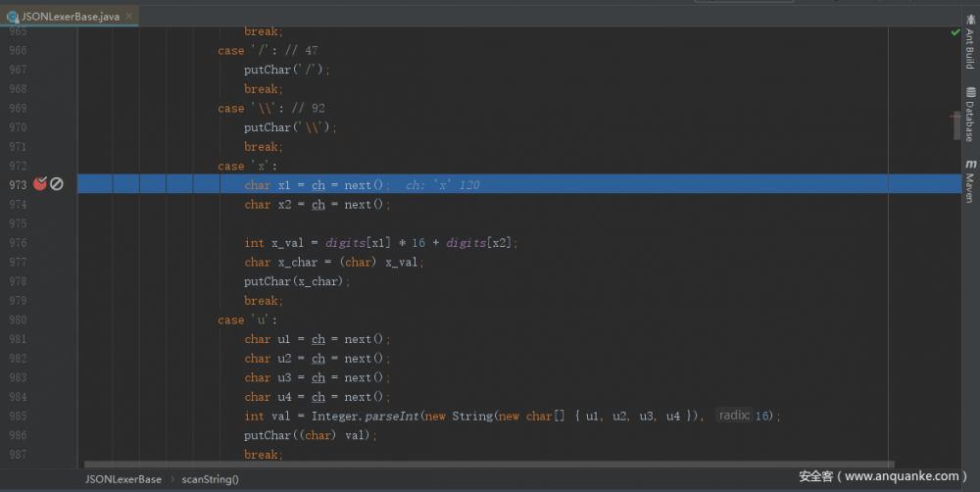Click the green inspection checkmark indicator
This screenshot has height=492, width=980.
pyautogui.click(x=955, y=32)
